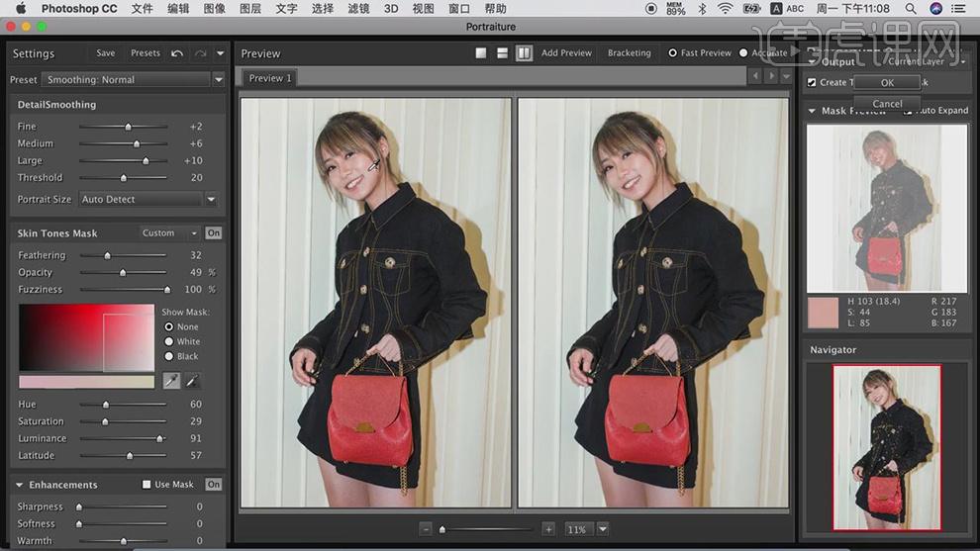Click the Threshold slider handle
The width and height of the screenshot is (980, 551).
click(124, 178)
